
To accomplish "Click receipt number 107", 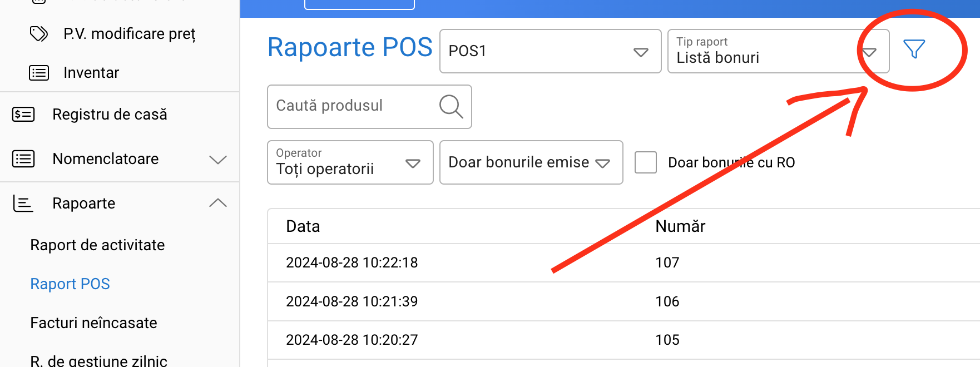I will click(667, 262).
